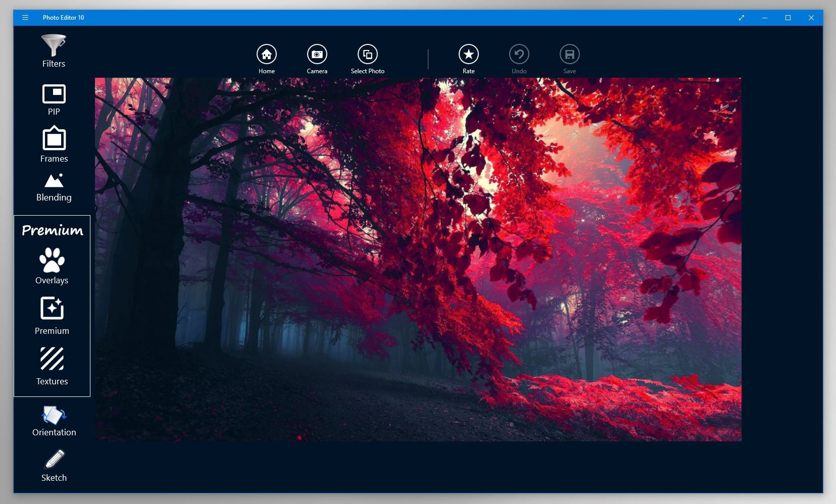Image resolution: width=836 pixels, height=504 pixels.
Task: Select the PIP picture-in-picture tool
Action: 54,100
